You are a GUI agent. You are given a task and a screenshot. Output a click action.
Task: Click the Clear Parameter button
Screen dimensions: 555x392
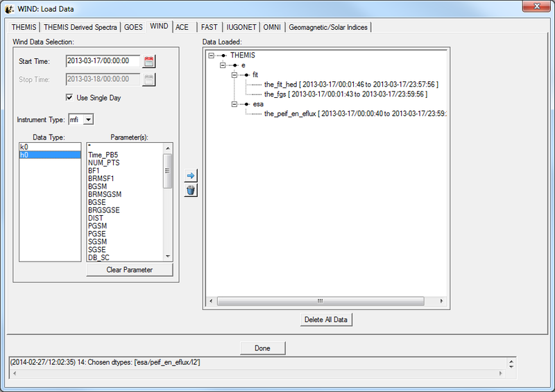click(x=129, y=270)
